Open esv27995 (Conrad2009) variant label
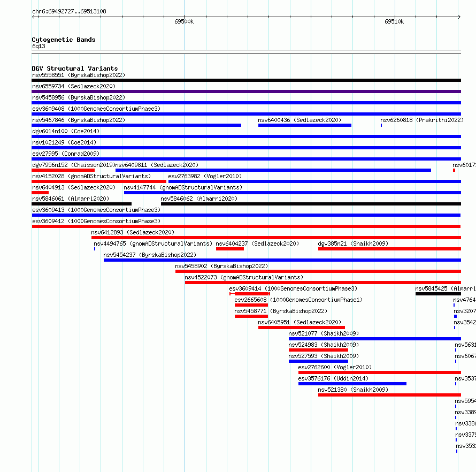The width and height of the screenshot is (476, 472). 66,154
